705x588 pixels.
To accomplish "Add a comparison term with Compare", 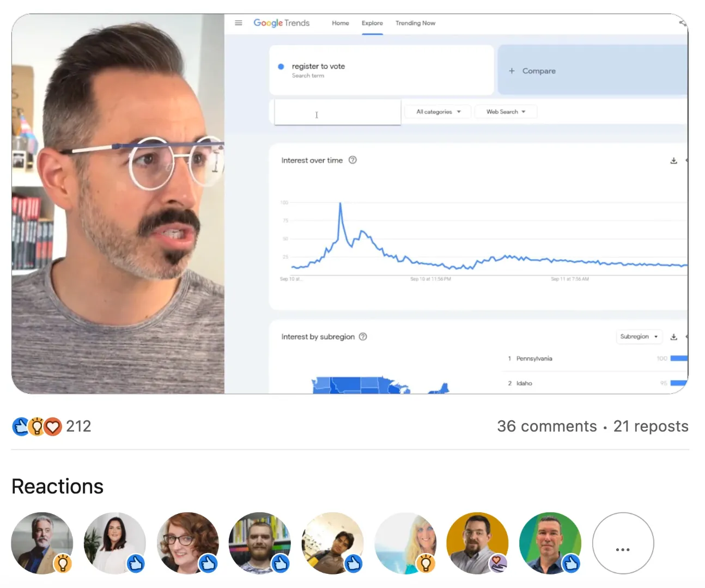I will [x=592, y=71].
